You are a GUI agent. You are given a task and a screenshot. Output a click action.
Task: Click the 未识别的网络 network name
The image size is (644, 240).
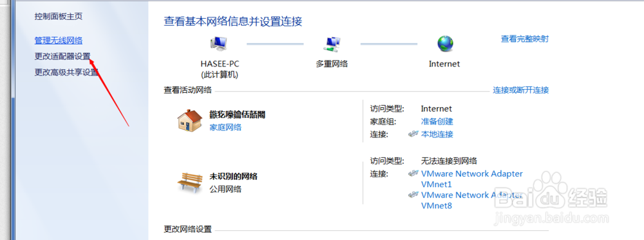(x=233, y=177)
